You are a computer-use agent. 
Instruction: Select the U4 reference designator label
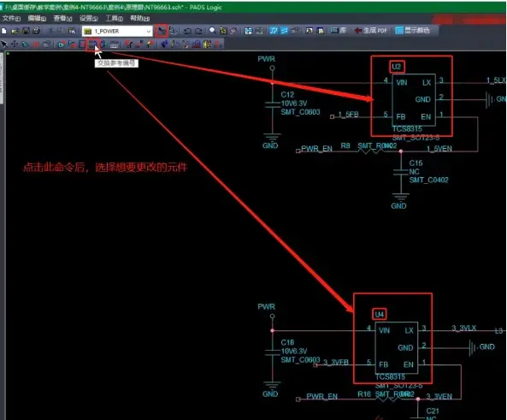click(380, 314)
